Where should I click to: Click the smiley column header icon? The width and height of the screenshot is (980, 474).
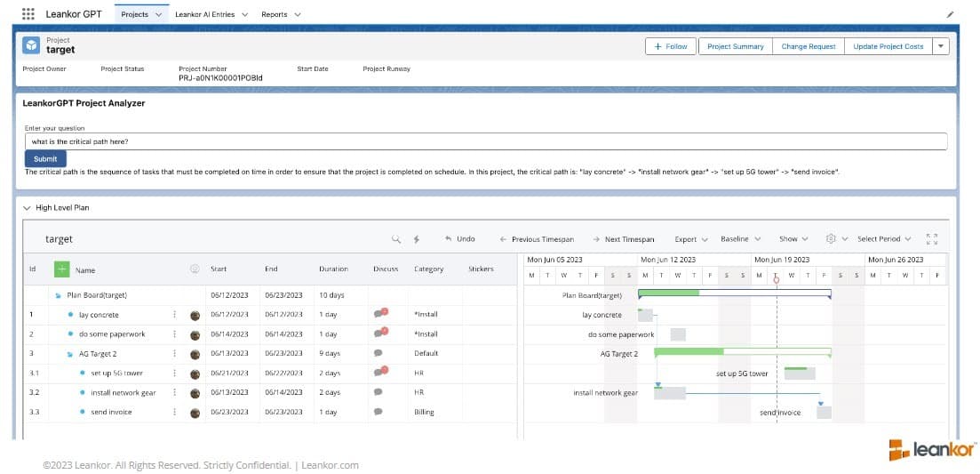tap(195, 269)
